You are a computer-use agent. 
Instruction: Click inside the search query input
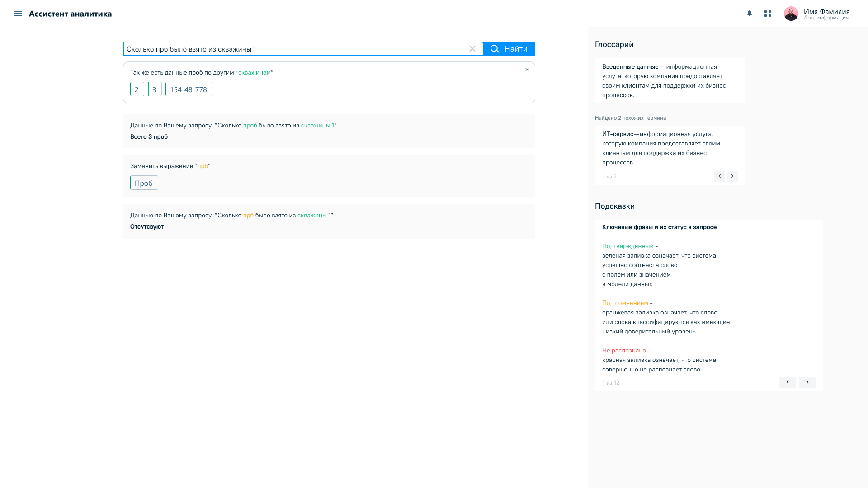coord(294,49)
